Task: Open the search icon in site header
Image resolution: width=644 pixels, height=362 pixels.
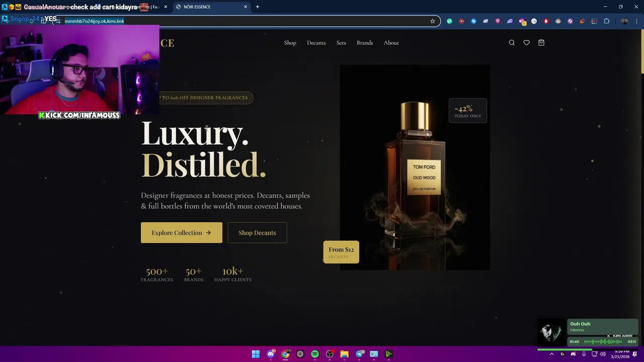Action: (512, 43)
